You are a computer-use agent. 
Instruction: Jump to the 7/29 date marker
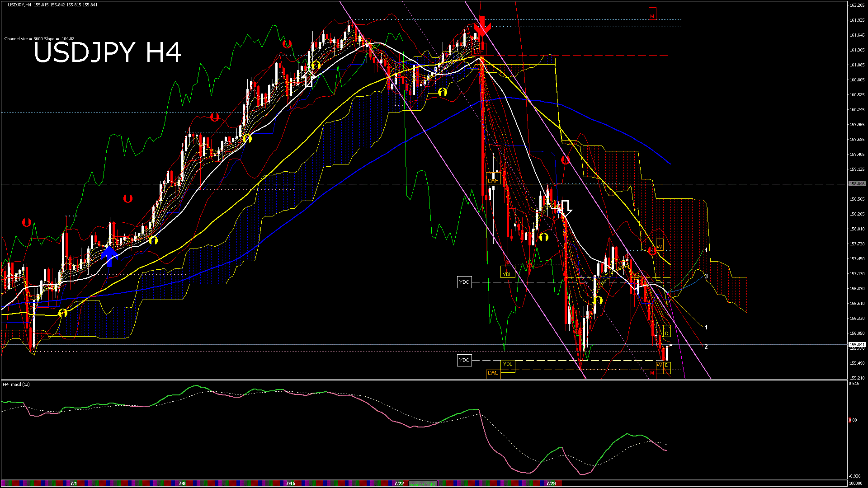(x=551, y=483)
